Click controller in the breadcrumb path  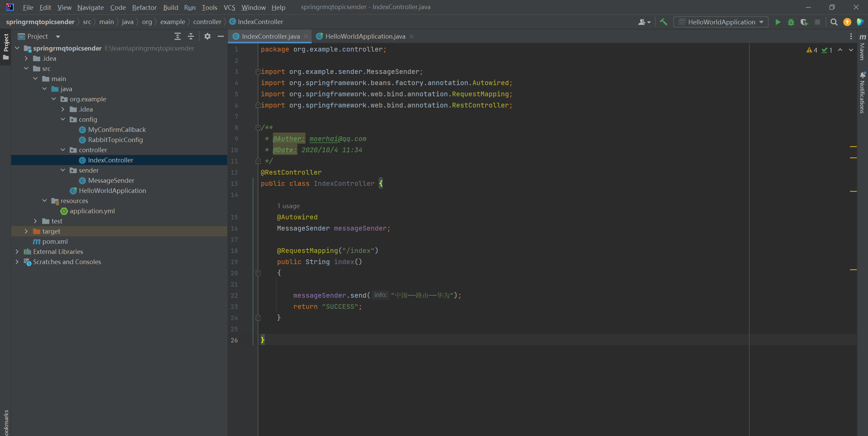[x=207, y=22]
